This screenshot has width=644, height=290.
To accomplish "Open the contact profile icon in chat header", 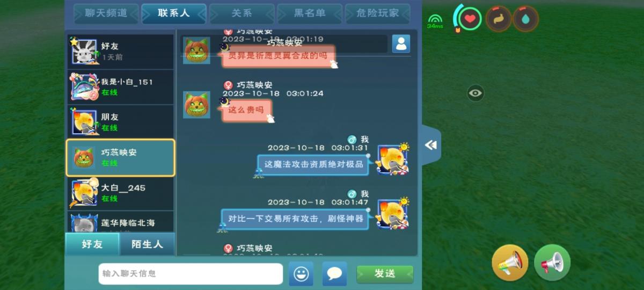I will tap(401, 44).
